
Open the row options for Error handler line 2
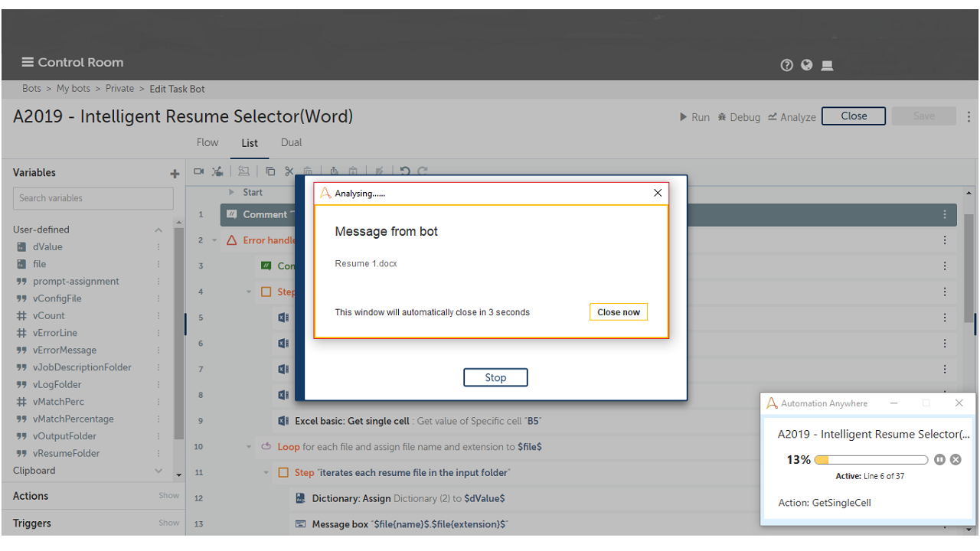[945, 240]
